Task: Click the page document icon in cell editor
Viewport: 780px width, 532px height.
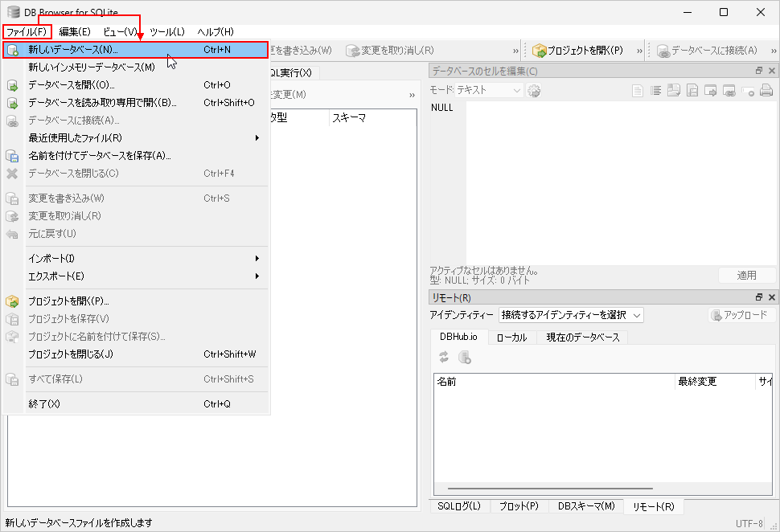Action: point(637,91)
